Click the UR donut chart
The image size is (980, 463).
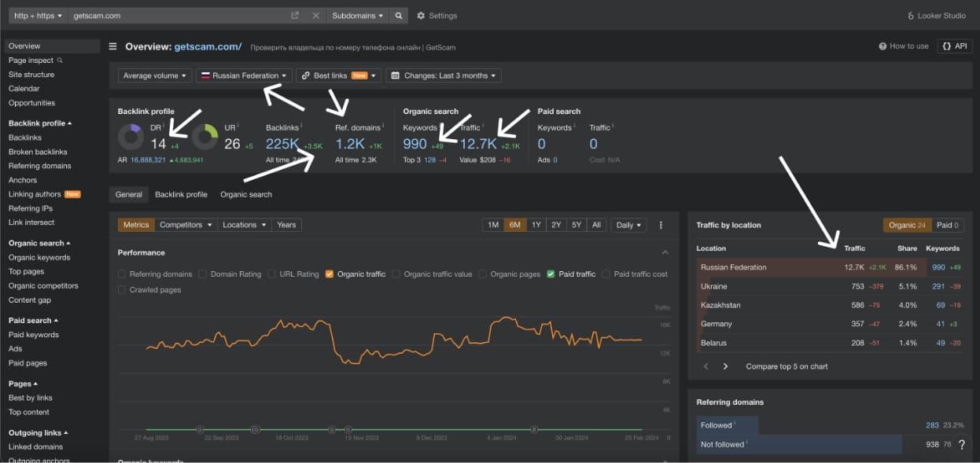(x=204, y=137)
